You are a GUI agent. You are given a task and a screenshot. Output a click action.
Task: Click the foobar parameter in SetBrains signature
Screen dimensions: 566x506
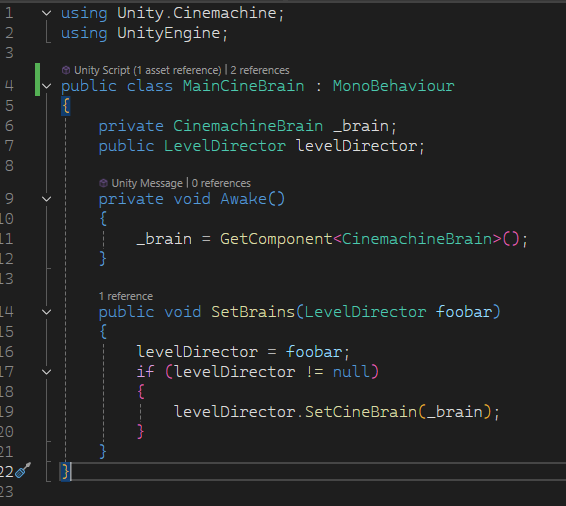[x=464, y=312]
